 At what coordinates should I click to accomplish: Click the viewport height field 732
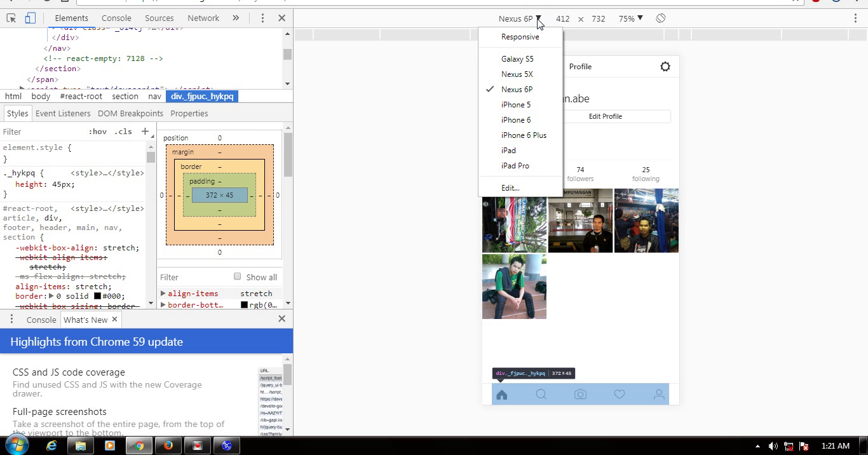click(598, 18)
